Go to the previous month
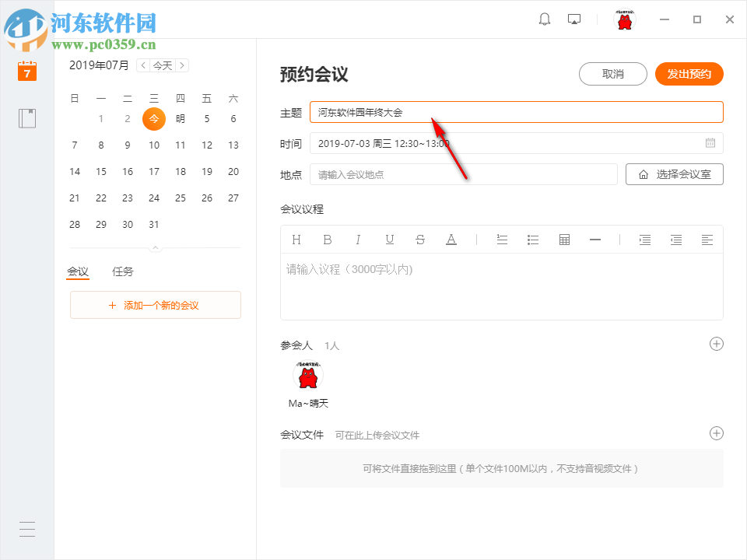Screen dimensions: 747x560 coord(142,65)
